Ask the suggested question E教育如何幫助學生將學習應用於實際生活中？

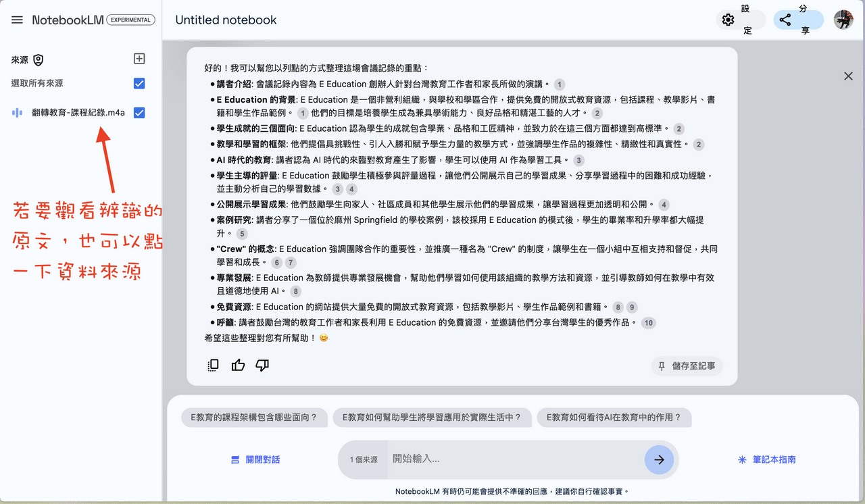coord(432,418)
